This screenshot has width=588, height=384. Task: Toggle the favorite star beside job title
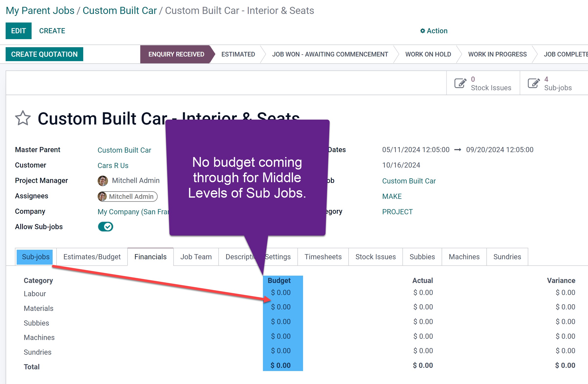pyautogui.click(x=23, y=118)
